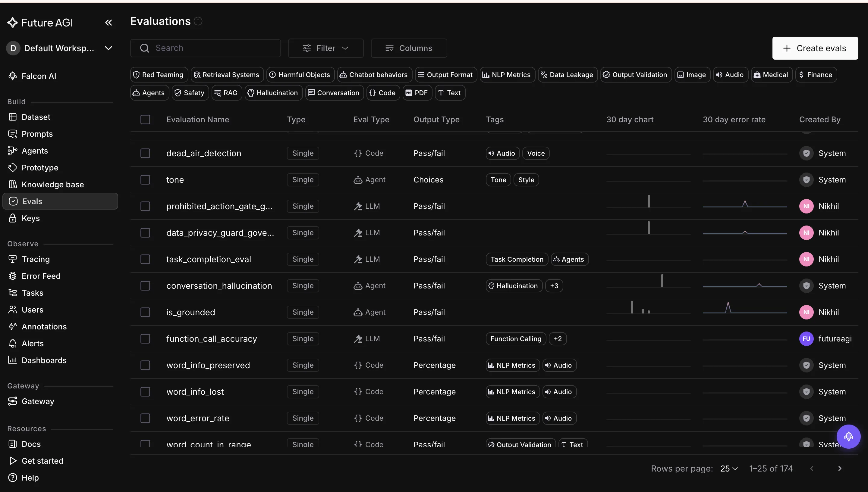Check the tone row checkbox
Viewport: 868px width, 492px height.
click(145, 180)
